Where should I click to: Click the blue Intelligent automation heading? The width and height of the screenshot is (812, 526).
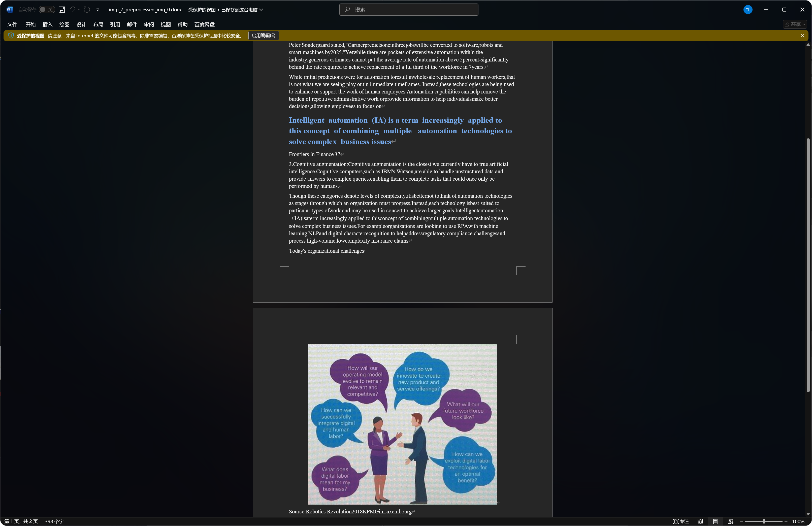(400, 131)
